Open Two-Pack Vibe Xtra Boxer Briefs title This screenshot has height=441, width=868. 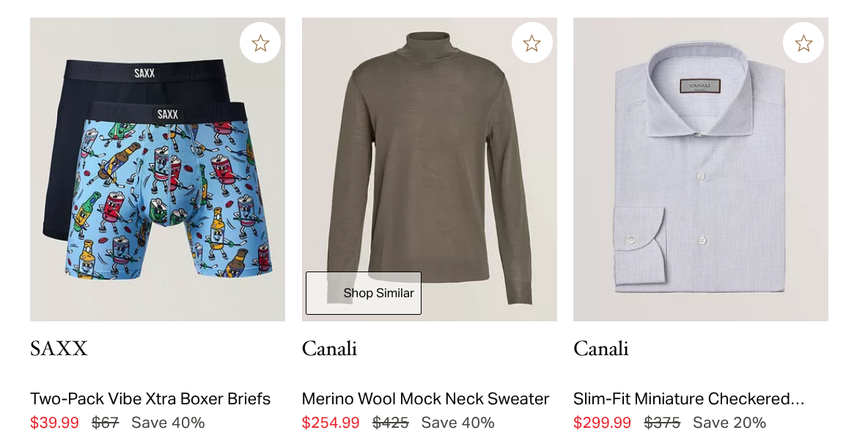(150, 399)
